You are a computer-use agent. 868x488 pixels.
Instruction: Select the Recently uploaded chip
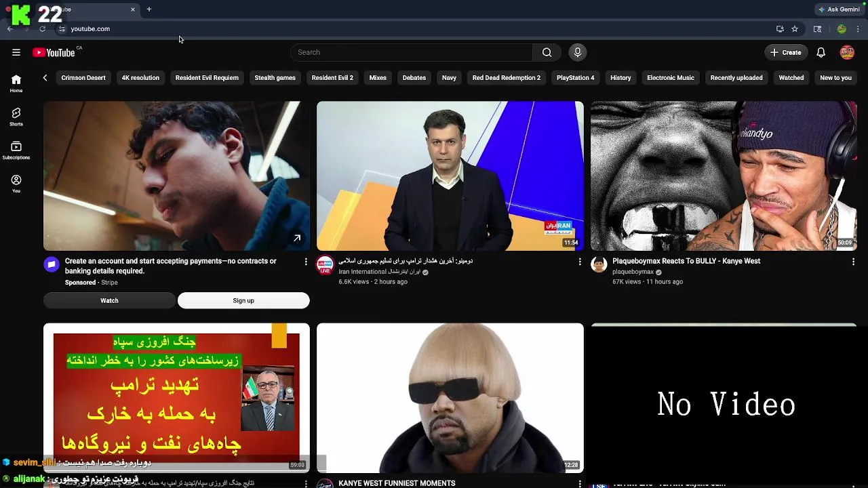coord(736,78)
